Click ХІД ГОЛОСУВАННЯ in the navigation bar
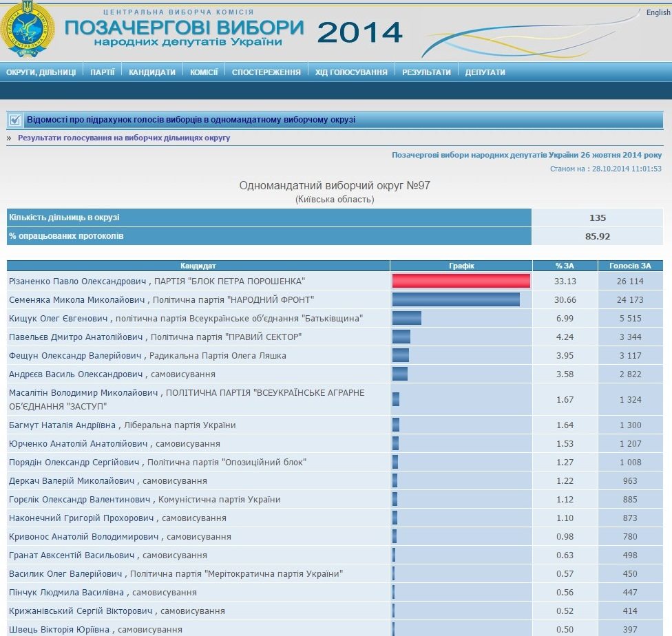The width and height of the screenshot is (672, 636). coord(351,72)
